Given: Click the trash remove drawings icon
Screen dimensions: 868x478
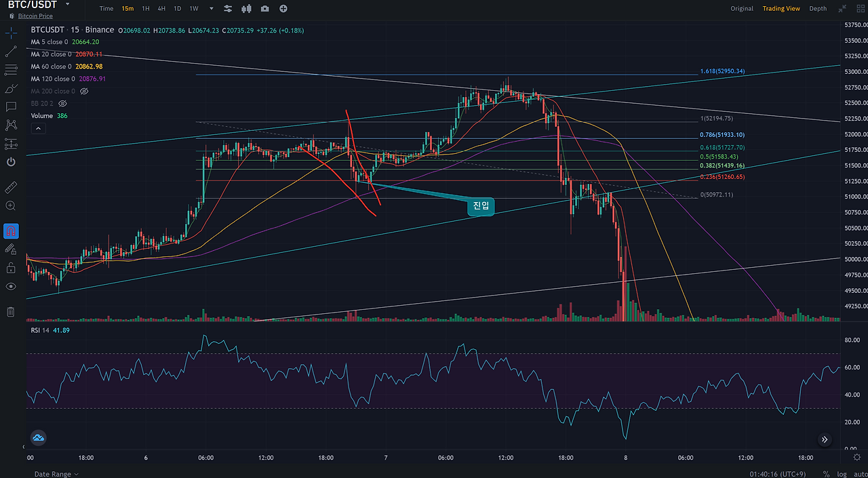Looking at the screenshot, I should (x=11, y=312).
